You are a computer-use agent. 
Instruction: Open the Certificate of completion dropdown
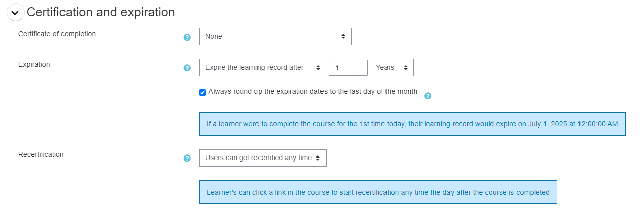tap(275, 36)
